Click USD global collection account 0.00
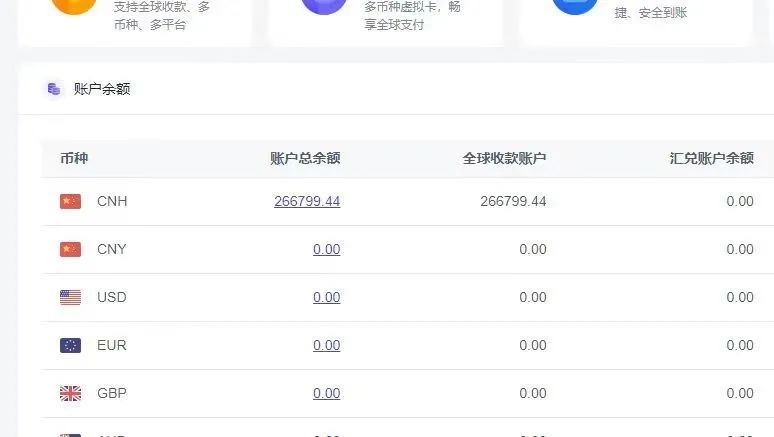Image resolution: width=774 pixels, height=437 pixels. click(x=533, y=297)
